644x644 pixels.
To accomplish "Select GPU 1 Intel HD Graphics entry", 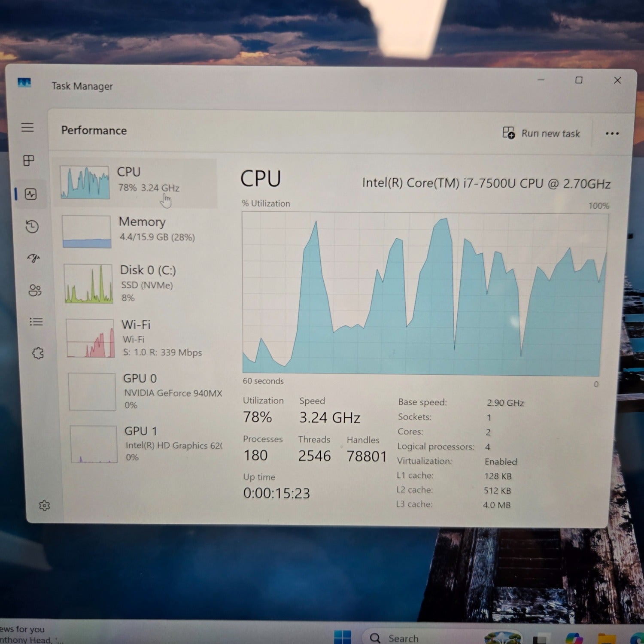I will pyautogui.click(x=145, y=444).
